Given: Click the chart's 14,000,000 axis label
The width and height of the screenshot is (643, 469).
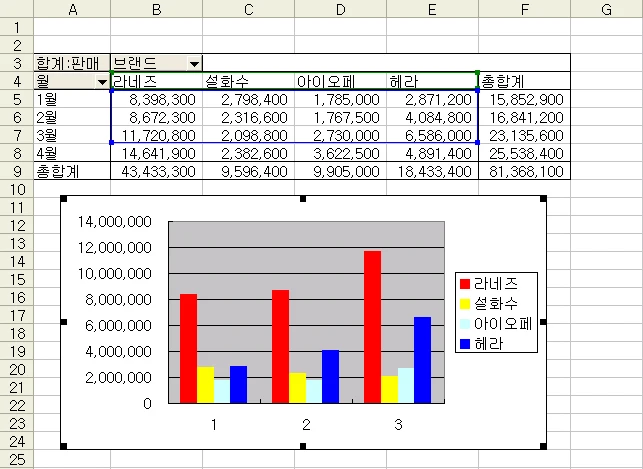Looking at the screenshot, I should (115, 222).
